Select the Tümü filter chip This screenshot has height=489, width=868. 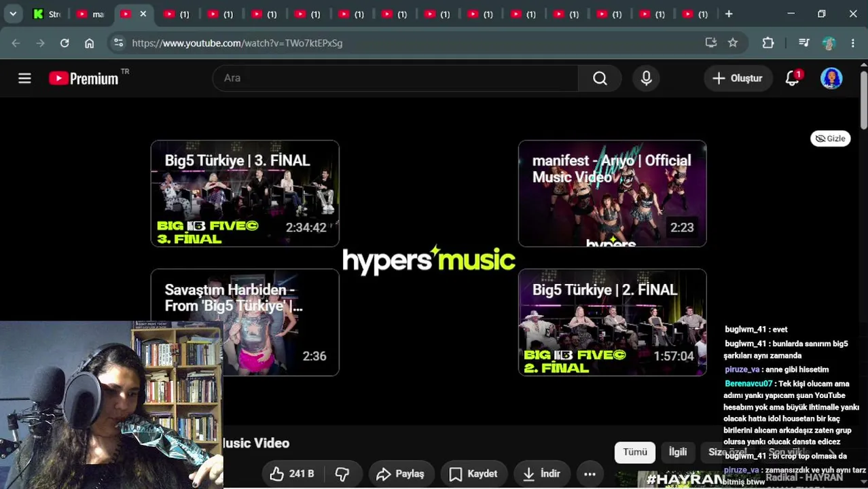click(635, 452)
